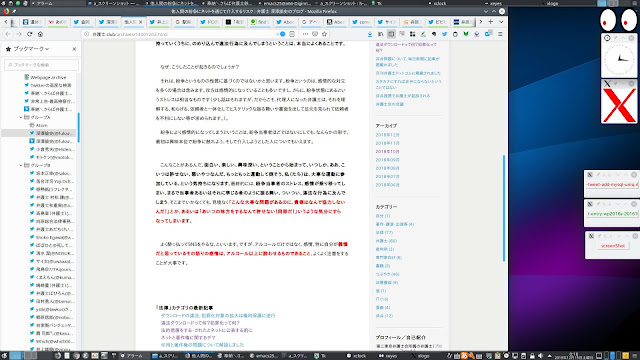Toggle the sidebar button in the Firefox toolbar
This screenshot has width=640, height=360.
391,34
